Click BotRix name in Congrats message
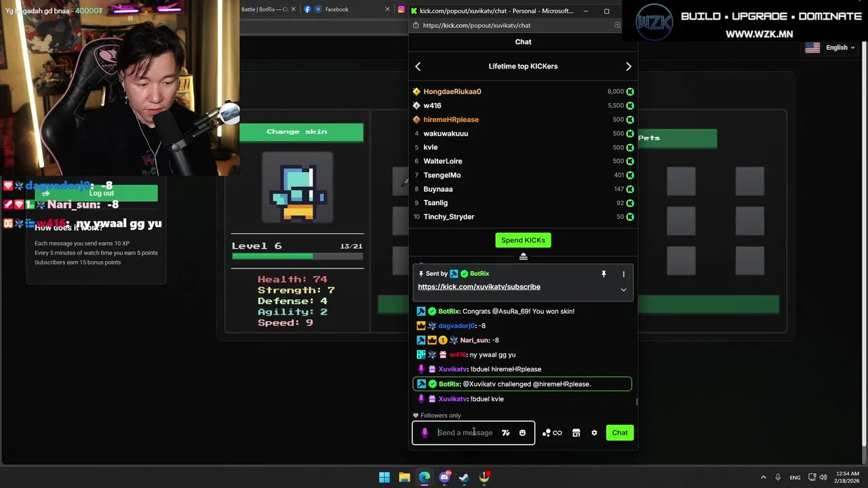Viewport: 868px width, 488px height. click(449, 311)
